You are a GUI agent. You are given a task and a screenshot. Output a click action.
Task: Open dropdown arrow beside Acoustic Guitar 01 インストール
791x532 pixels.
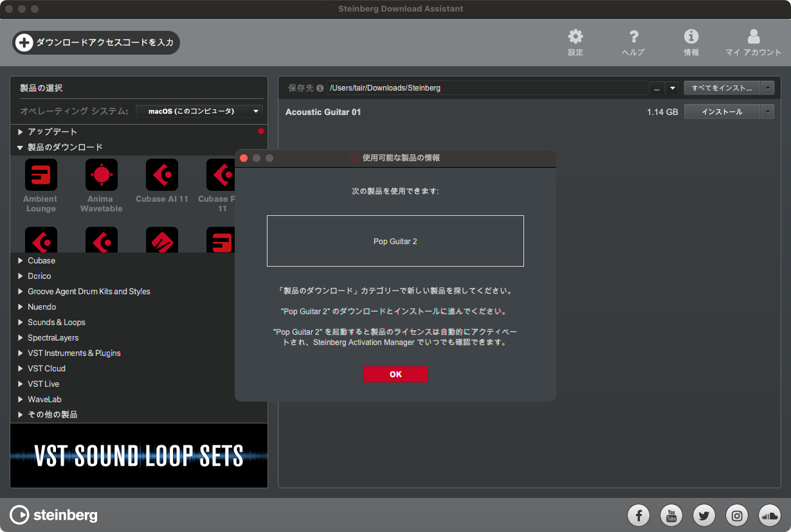[x=768, y=112]
